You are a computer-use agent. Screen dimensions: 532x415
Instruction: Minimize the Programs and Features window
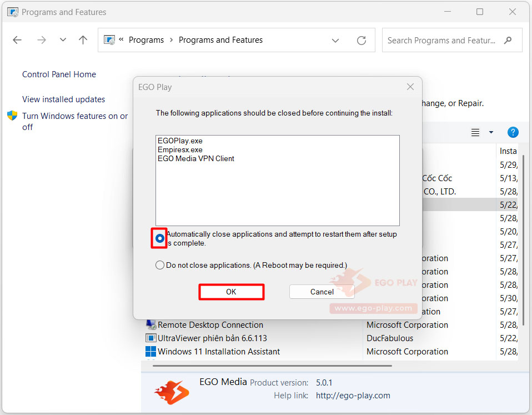[x=448, y=12]
